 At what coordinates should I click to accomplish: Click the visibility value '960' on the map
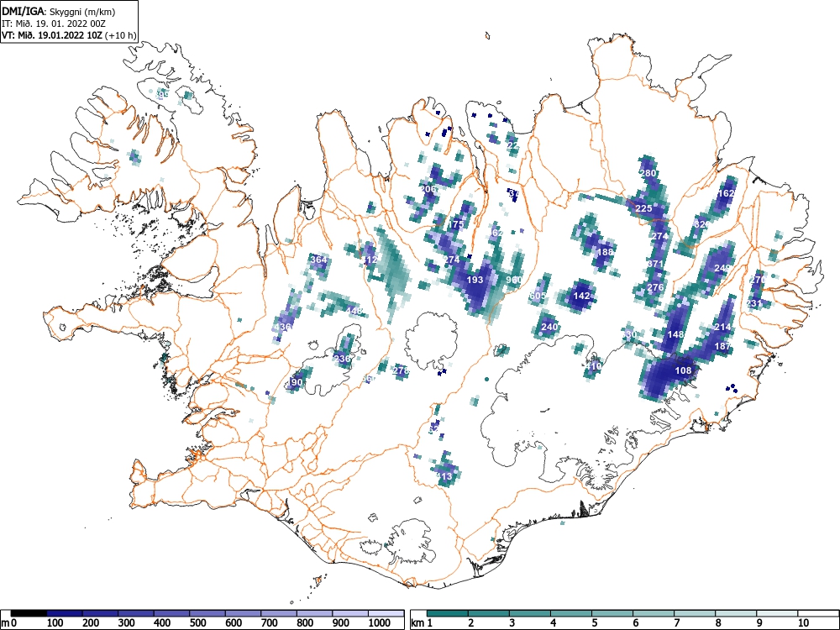point(514,280)
